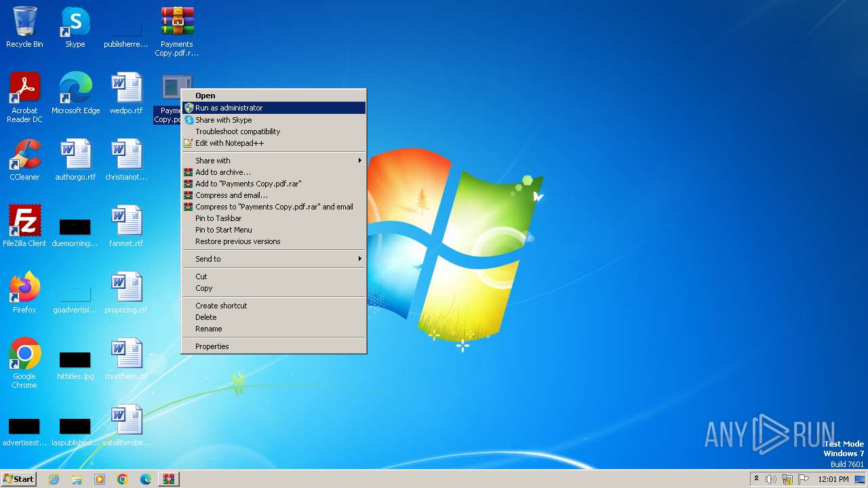Viewport: 868px width, 488px height.
Task: Click the WinRAR taskbar button
Action: [169, 479]
